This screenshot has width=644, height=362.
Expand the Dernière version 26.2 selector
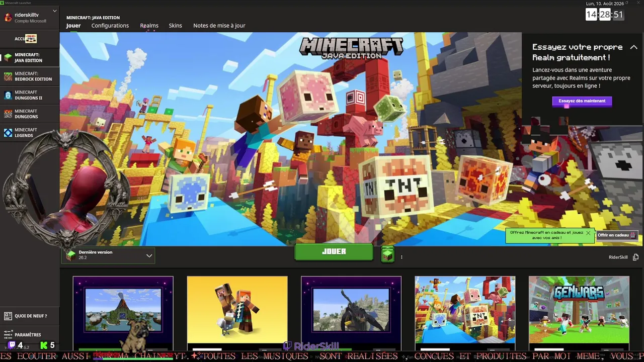(108, 255)
